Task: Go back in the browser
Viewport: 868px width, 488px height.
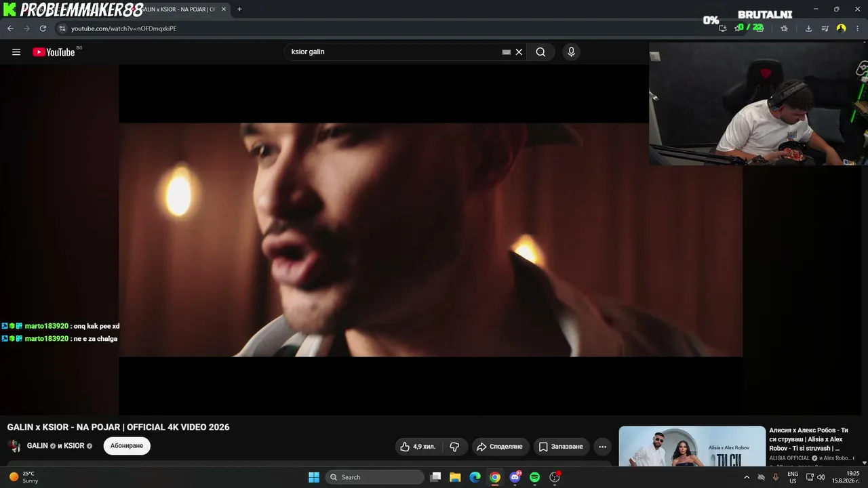Action: 10,28
